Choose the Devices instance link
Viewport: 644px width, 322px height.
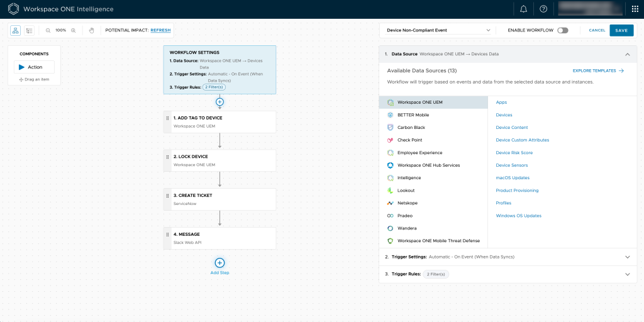coord(504,115)
